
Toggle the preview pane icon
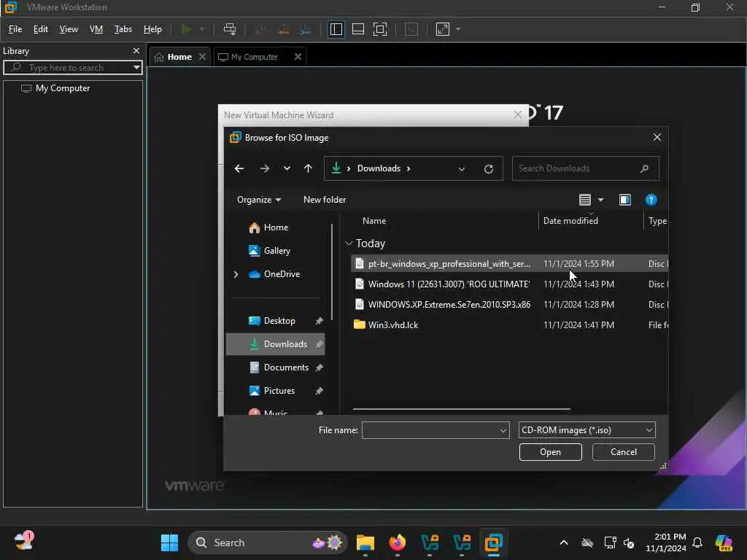(x=624, y=200)
